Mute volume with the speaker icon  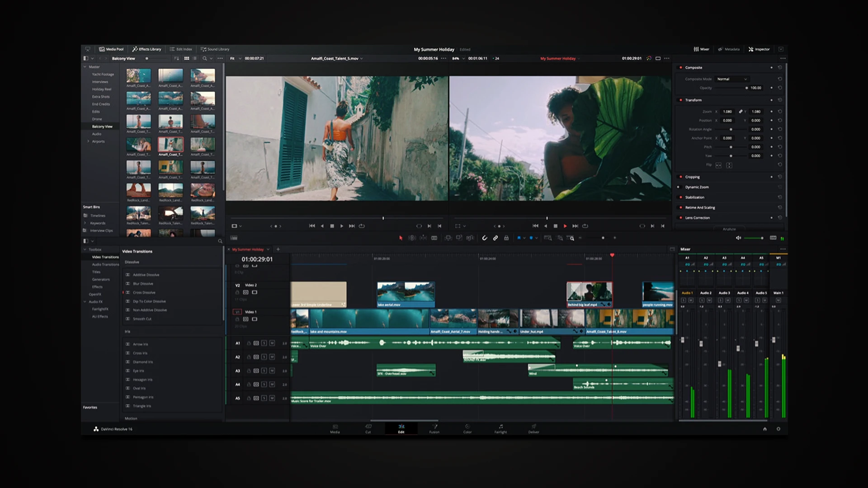pyautogui.click(x=738, y=238)
